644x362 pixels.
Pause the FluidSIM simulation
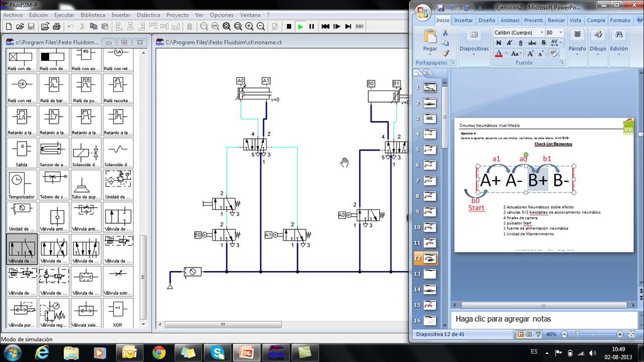click(311, 27)
